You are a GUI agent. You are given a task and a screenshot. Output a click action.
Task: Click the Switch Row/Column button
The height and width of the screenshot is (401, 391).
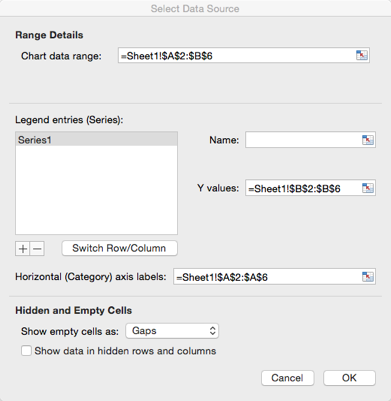pos(119,248)
